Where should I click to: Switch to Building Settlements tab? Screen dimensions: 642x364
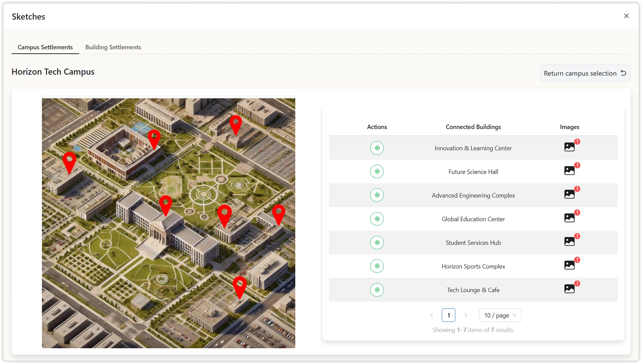pyautogui.click(x=113, y=47)
